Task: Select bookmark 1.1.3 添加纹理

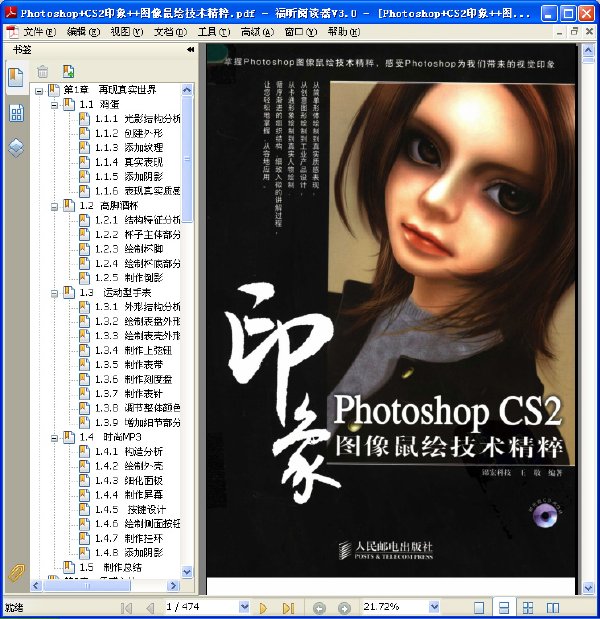Action: [x=129, y=148]
